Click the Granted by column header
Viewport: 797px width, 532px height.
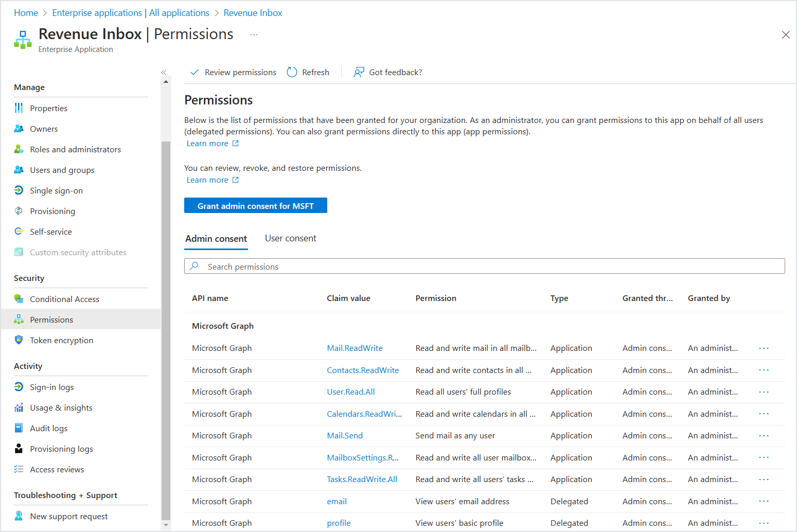709,298
